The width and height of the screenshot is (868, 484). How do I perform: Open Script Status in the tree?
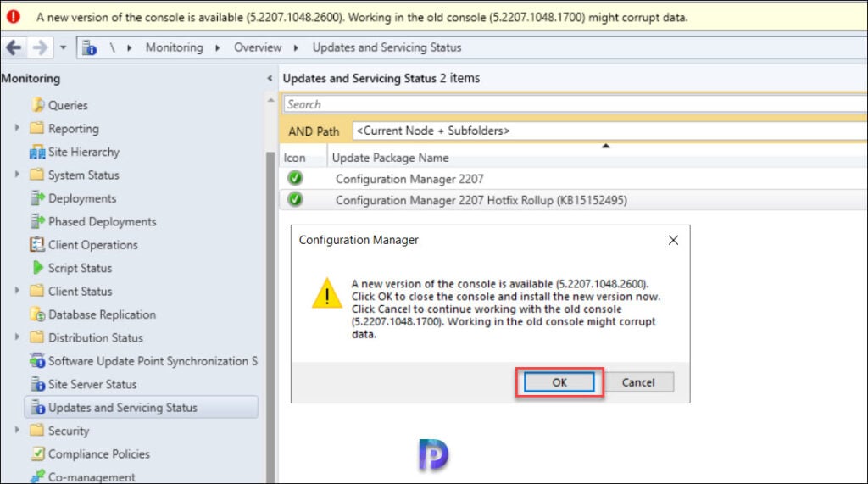(81, 268)
